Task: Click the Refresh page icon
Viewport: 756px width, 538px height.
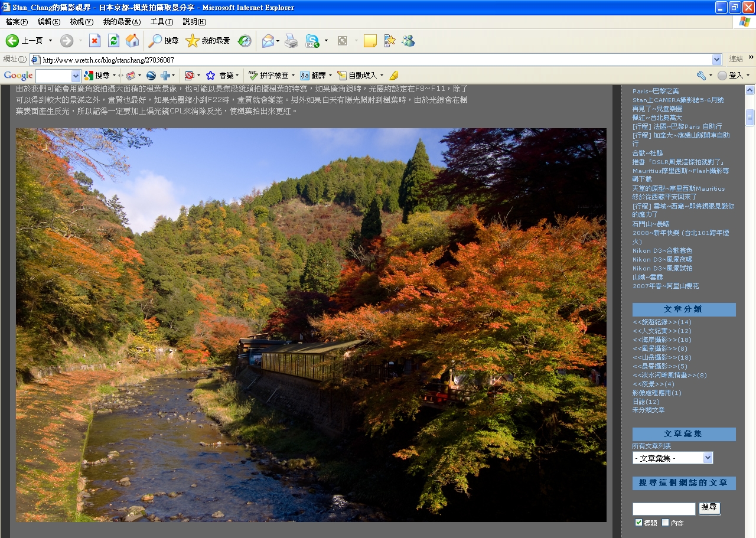Action: click(113, 41)
